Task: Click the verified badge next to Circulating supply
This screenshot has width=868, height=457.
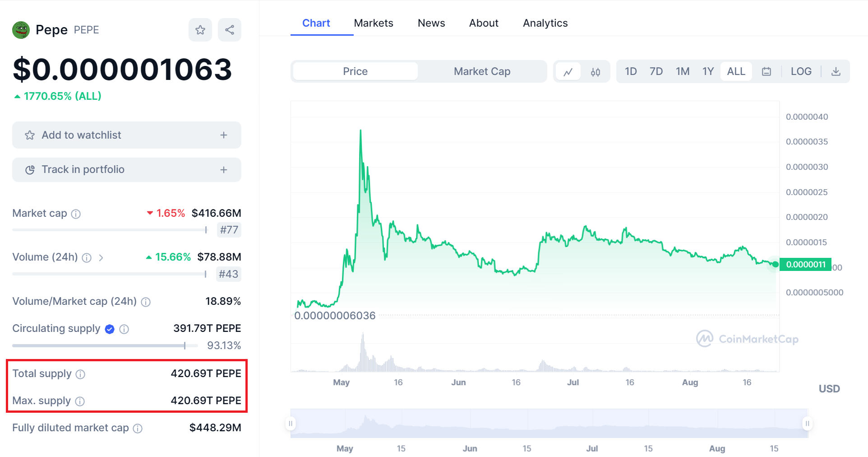Action: tap(109, 329)
